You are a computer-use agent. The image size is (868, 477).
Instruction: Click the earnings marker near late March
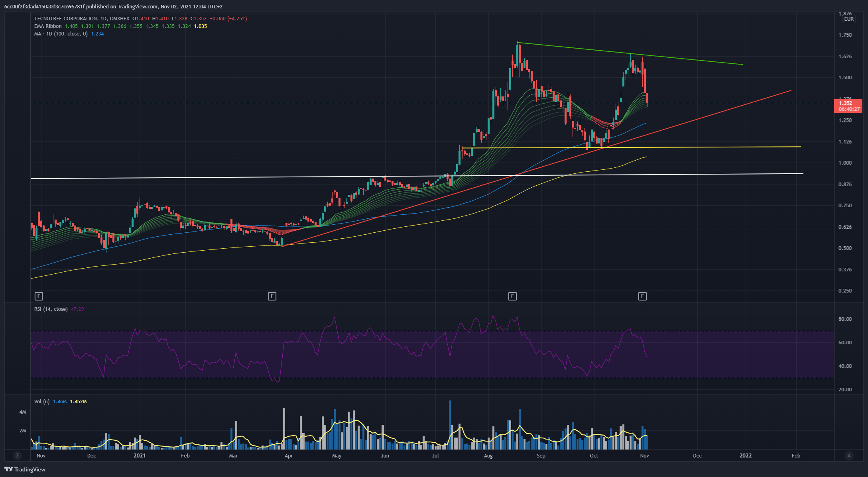pyautogui.click(x=272, y=296)
